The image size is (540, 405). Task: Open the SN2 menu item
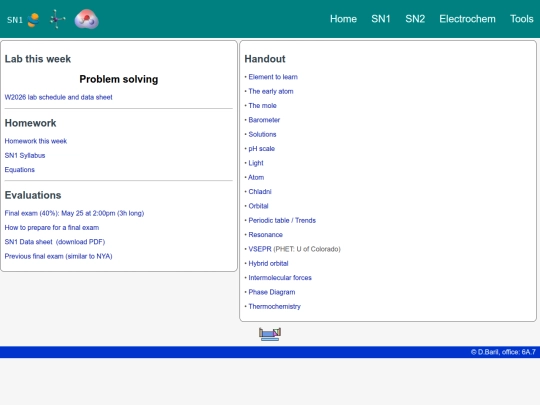pos(415,19)
